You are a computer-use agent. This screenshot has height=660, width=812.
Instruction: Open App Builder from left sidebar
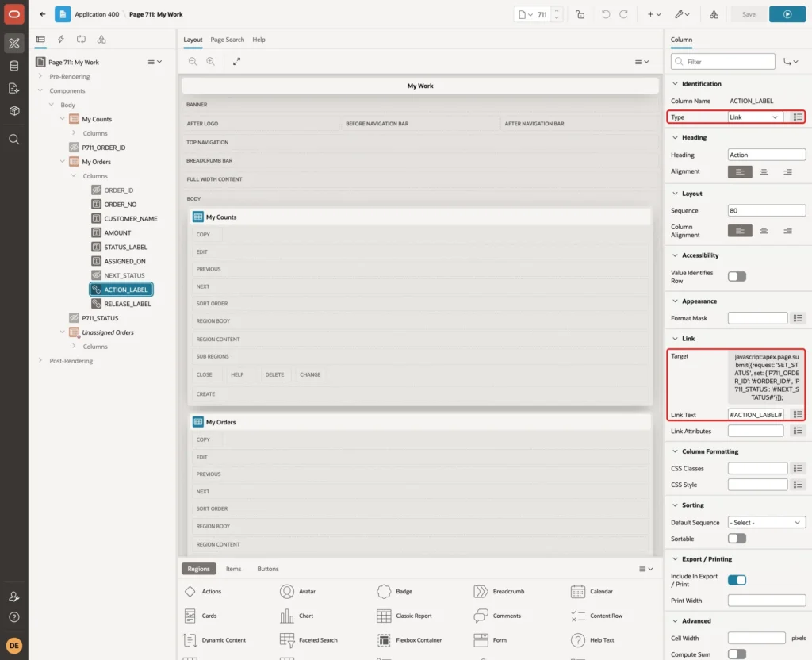point(14,44)
